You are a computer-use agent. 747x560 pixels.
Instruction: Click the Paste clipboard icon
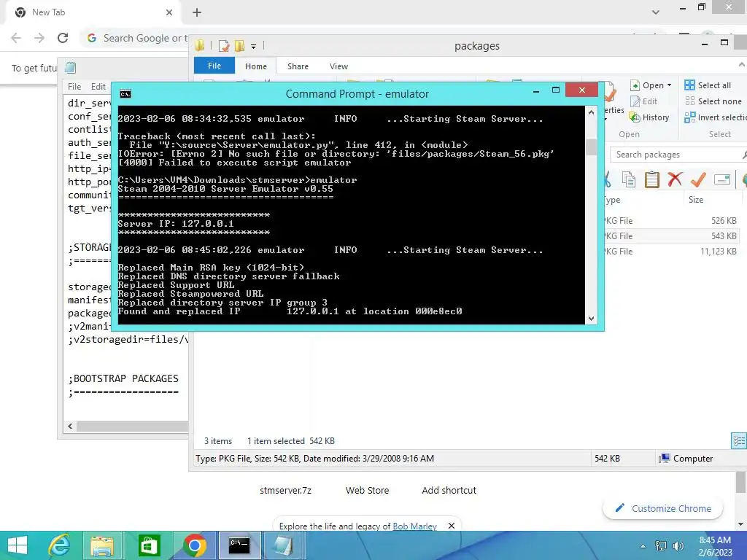651,179
